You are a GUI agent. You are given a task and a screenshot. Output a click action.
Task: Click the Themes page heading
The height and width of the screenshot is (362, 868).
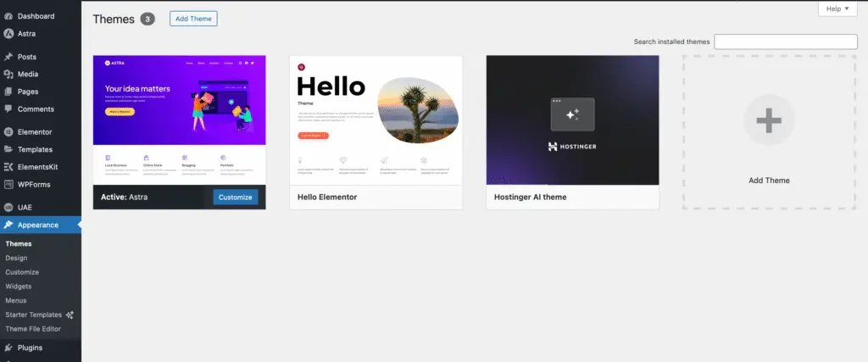pyautogui.click(x=114, y=19)
